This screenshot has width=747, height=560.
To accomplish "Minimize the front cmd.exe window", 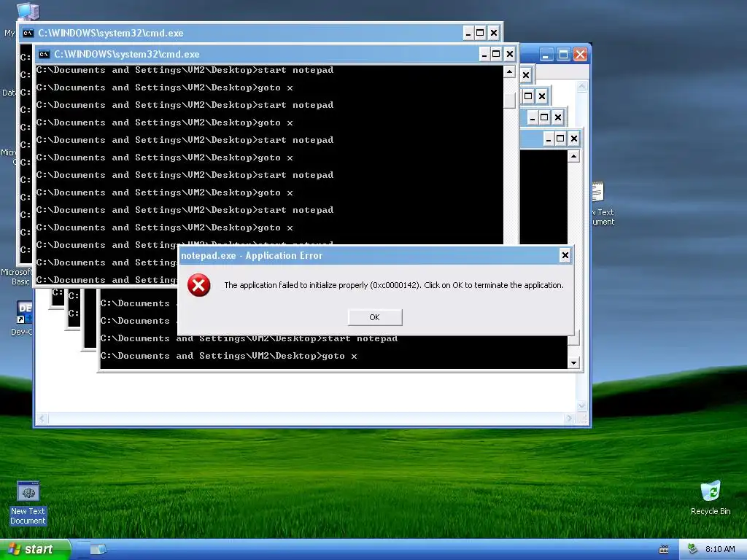I will tap(484, 54).
